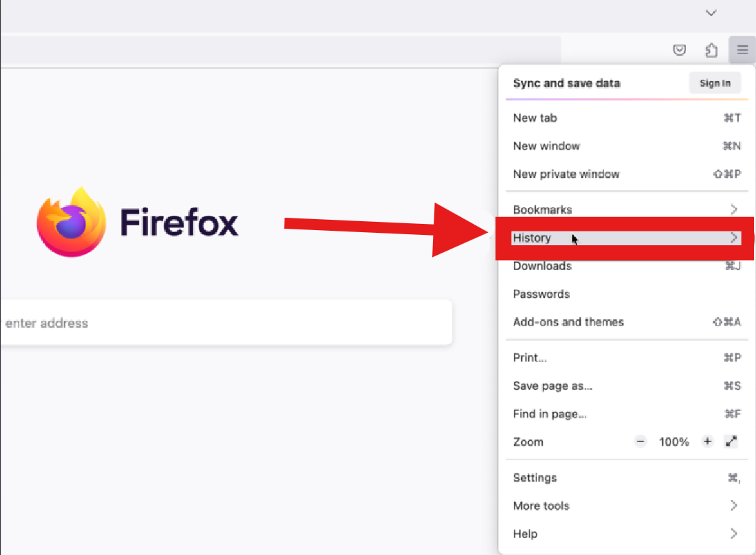Open a New private window
Viewport: 756px width, 555px height.
tap(627, 174)
